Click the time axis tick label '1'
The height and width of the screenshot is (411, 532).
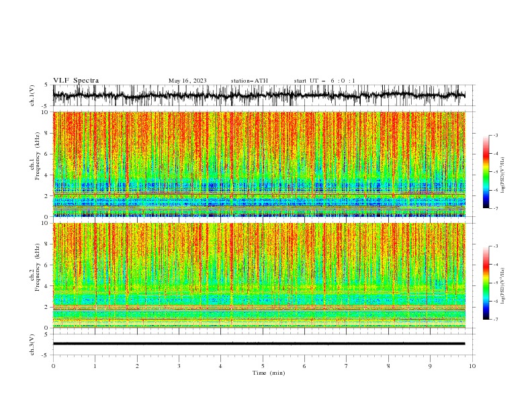coord(95,366)
